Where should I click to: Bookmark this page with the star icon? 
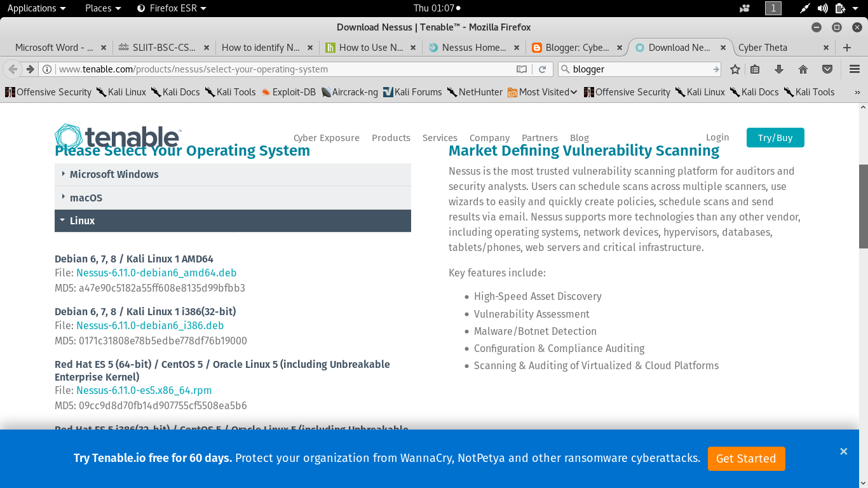[735, 69]
